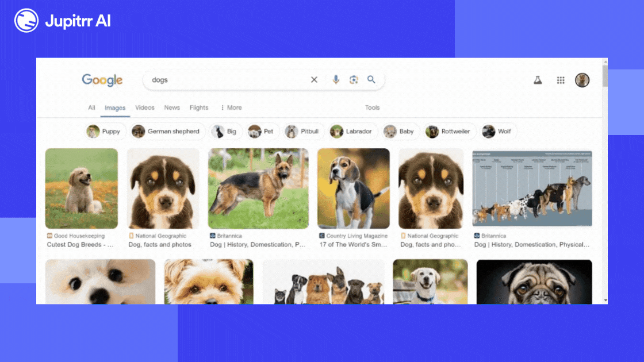Click "Dog | History, Domestication, Physical..." caption
The image size is (644, 362).
click(x=532, y=245)
